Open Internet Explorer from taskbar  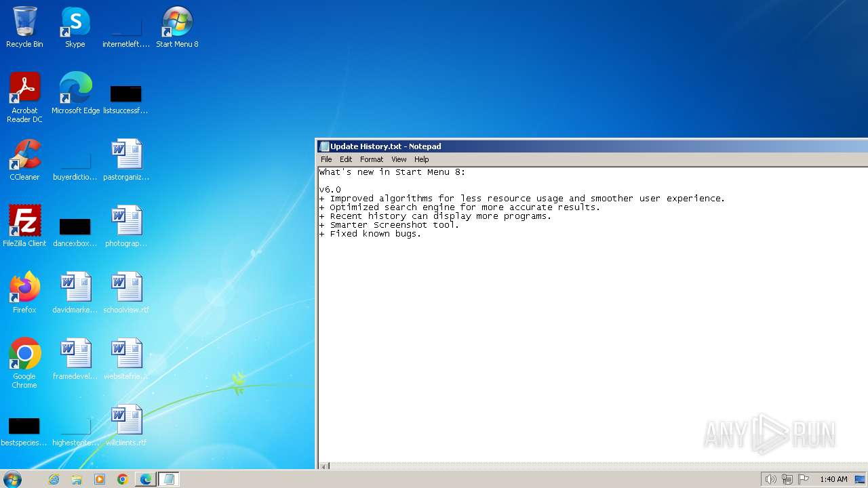54,479
